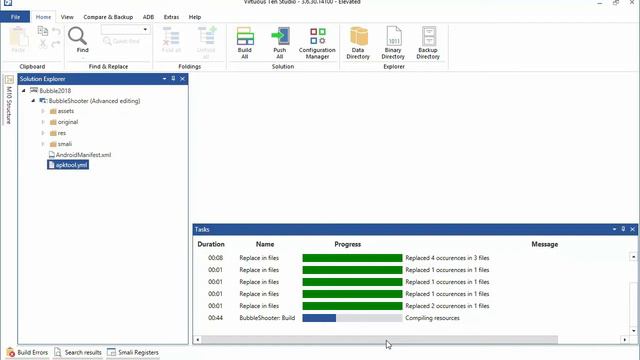640x360 pixels.
Task: Select apktool.yml file
Action: point(68,165)
